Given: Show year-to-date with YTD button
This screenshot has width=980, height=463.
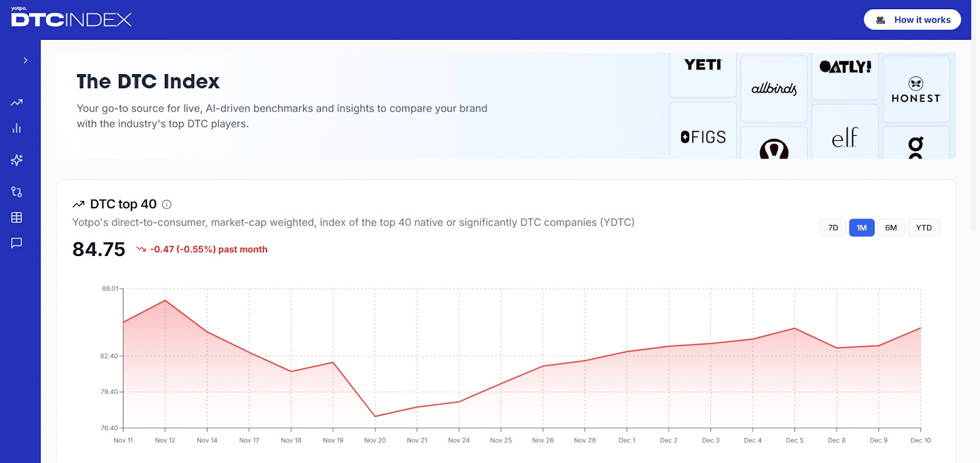Looking at the screenshot, I should point(924,228).
